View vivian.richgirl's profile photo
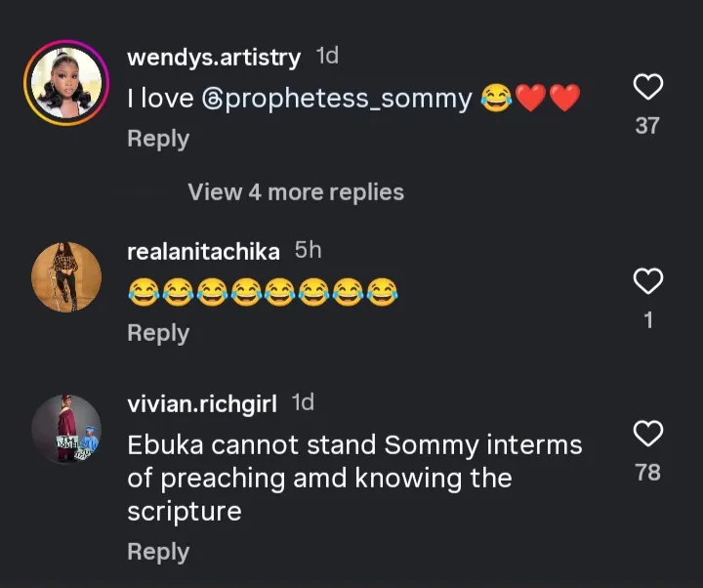 (65, 429)
